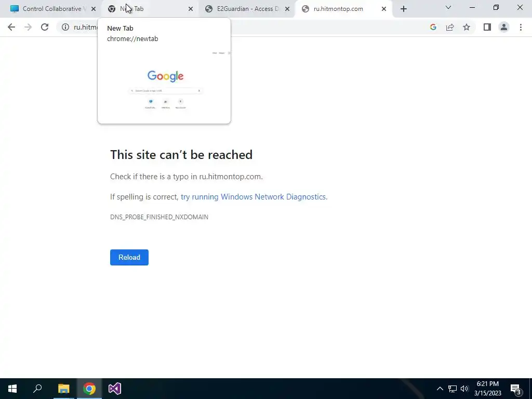
Task: Expand the tab search chevron
Action: click(x=448, y=7)
